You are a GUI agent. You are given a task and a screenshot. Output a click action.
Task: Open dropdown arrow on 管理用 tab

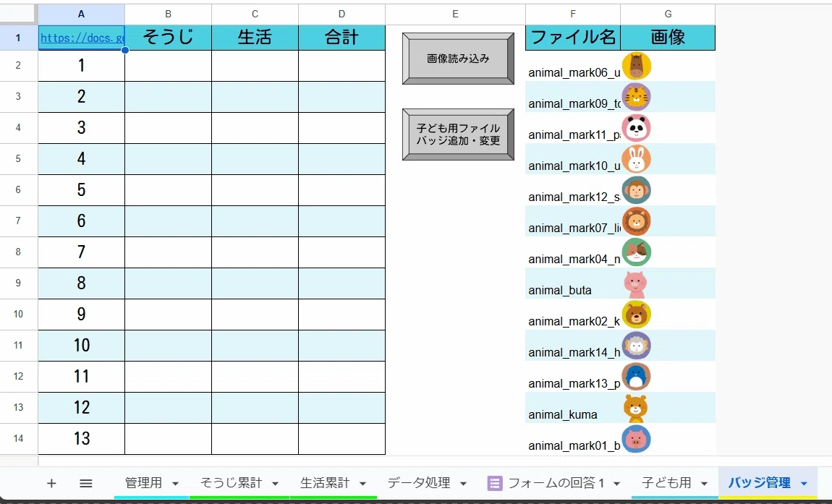[175, 483]
